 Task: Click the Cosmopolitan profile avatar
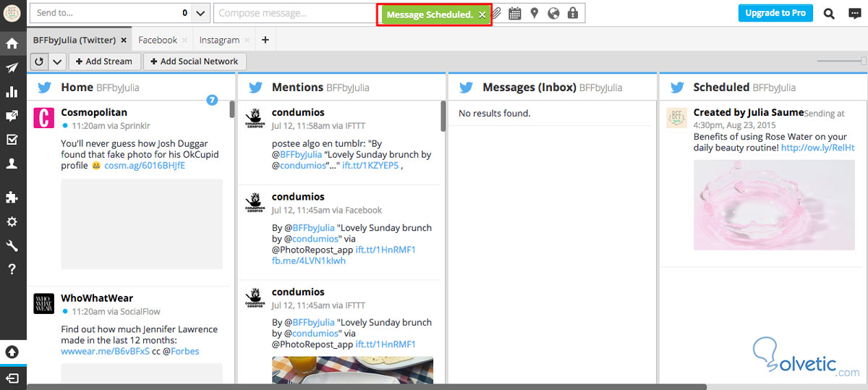point(44,117)
